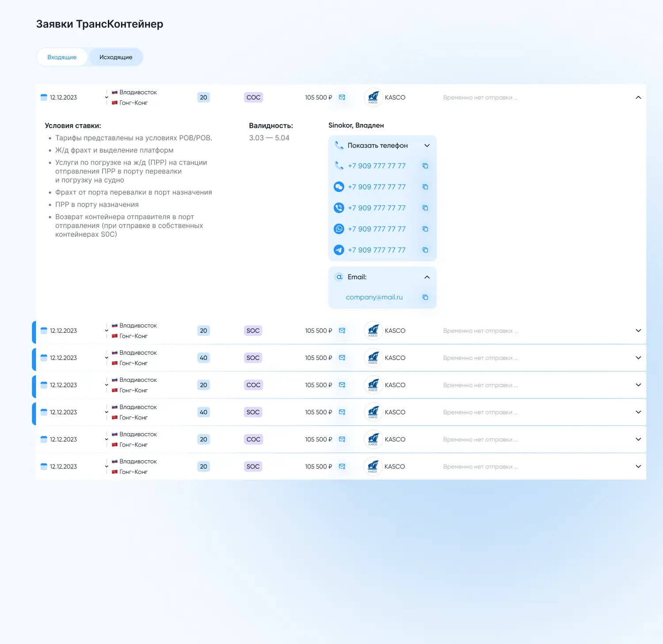Click the 'Sinokor, Владлен' contact name
The width and height of the screenshot is (663, 644).
pos(356,126)
